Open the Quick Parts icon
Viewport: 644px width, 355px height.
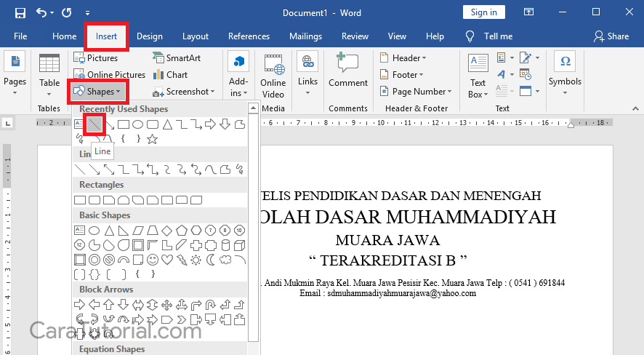click(x=502, y=57)
